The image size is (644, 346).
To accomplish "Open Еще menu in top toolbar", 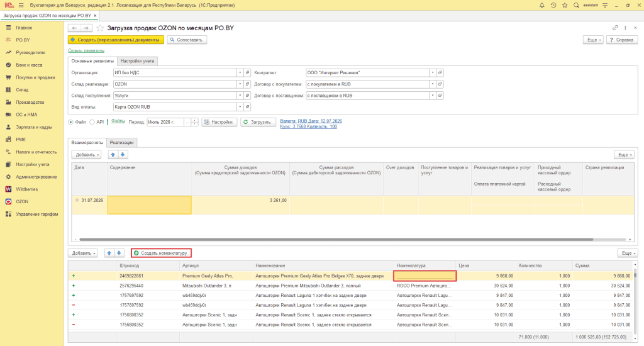I will (594, 40).
